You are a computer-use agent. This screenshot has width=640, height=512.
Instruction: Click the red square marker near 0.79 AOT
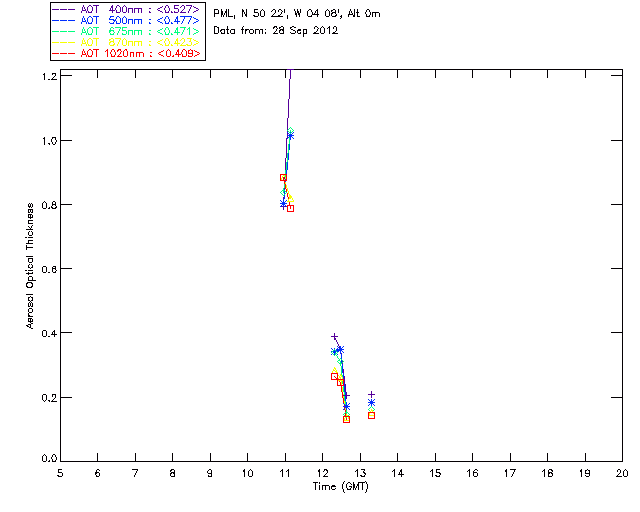pos(291,208)
